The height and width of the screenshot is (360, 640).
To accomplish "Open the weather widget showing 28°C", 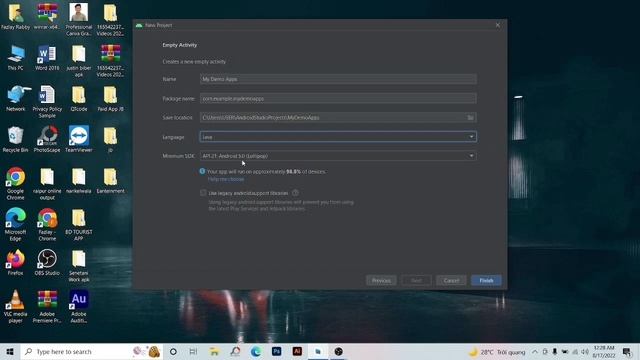I will (497, 352).
